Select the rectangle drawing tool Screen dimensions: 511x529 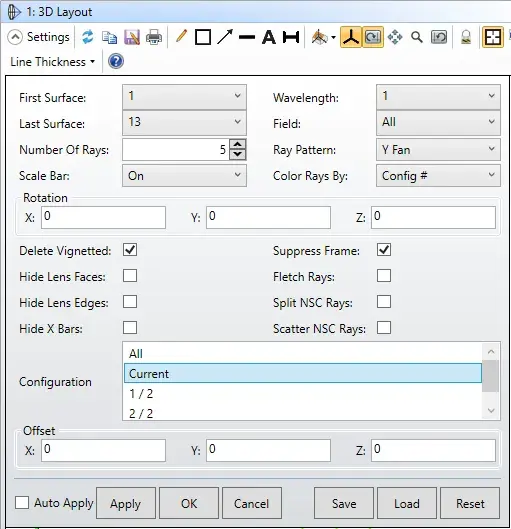(203, 37)
